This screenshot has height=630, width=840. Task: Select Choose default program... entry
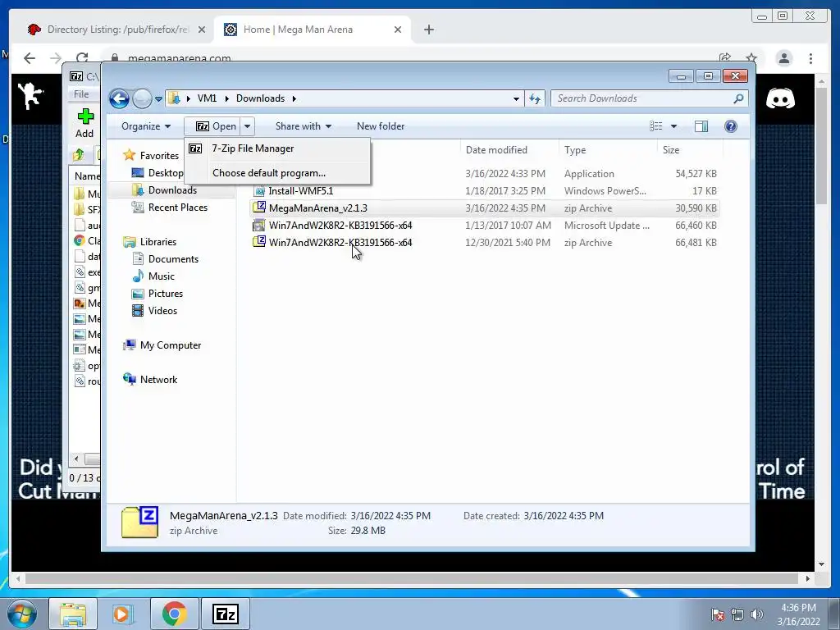click(x=277, y=173)
